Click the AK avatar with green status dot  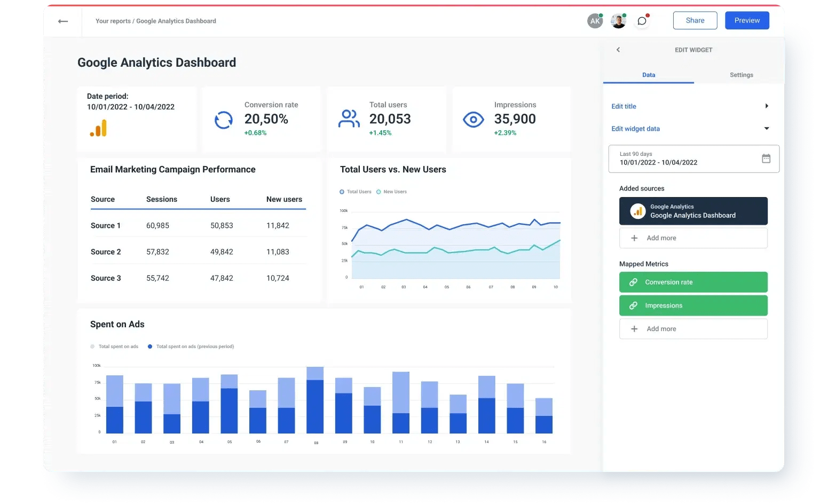pyautogui.click(x=595, y=20)
